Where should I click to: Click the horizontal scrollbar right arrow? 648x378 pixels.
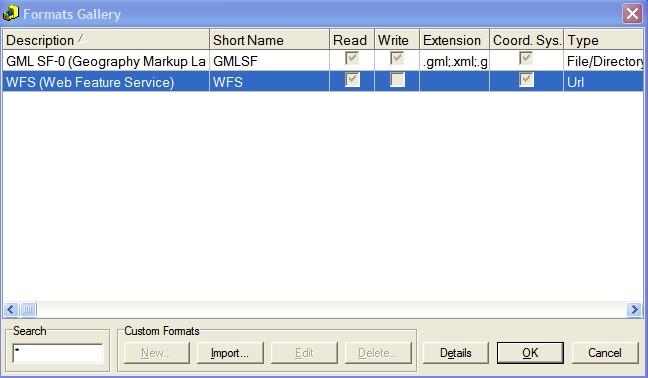click(634, 309)
